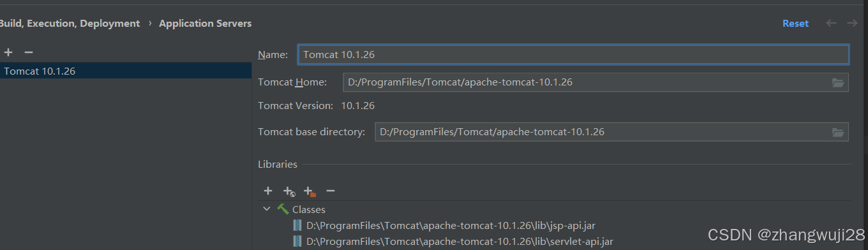Add a new application server
The height and width of the screenshot is (250, 868).
(x=8, y=52)
